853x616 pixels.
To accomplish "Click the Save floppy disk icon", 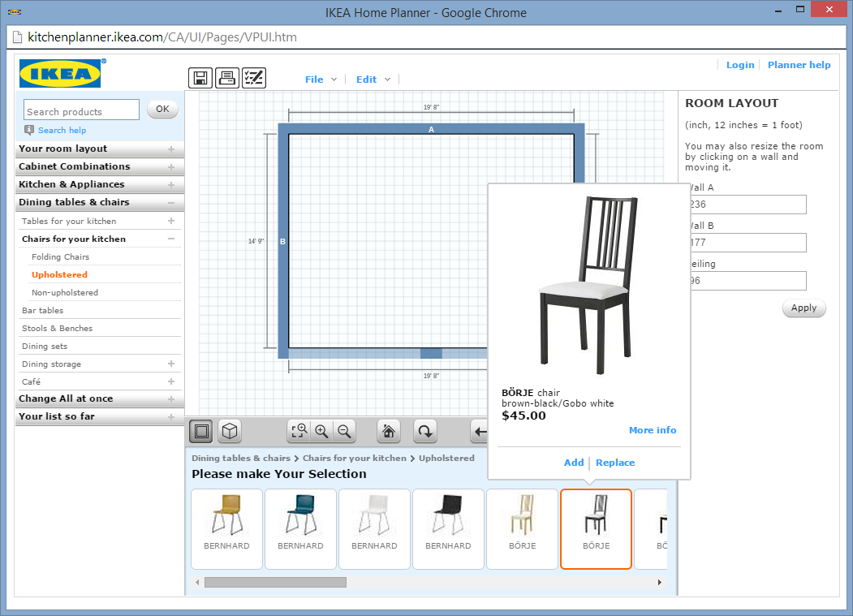I will [200, 79].
